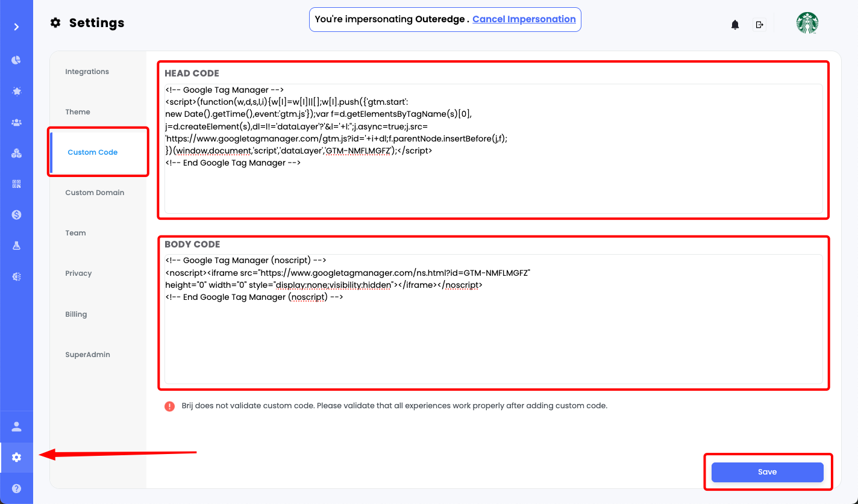Click the BODY CODE heading label

(x=192, y=244)
